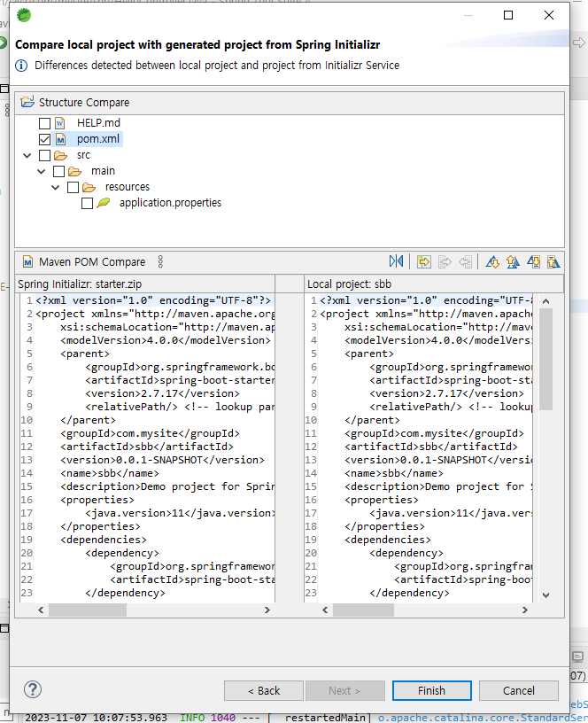The width and height of the screenshot is (588, 723).
Task: Click right pane '<dependencies>' line
Action: pos(388,540)
